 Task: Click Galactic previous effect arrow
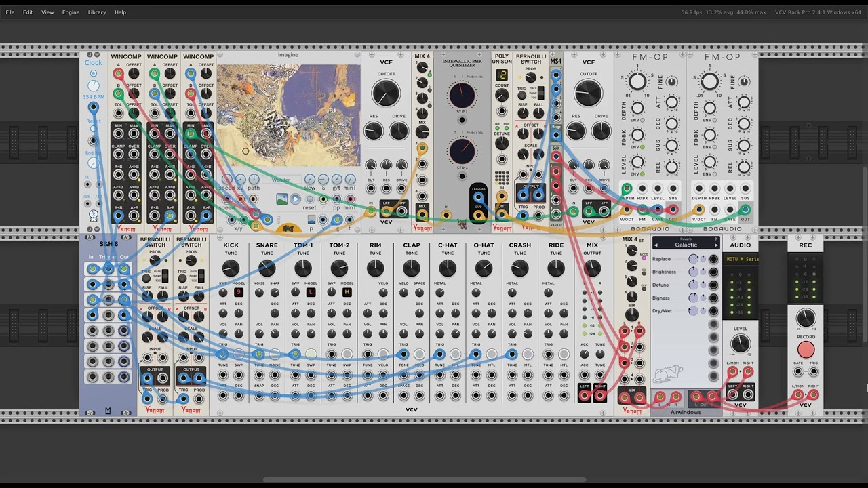coord(656,245)
